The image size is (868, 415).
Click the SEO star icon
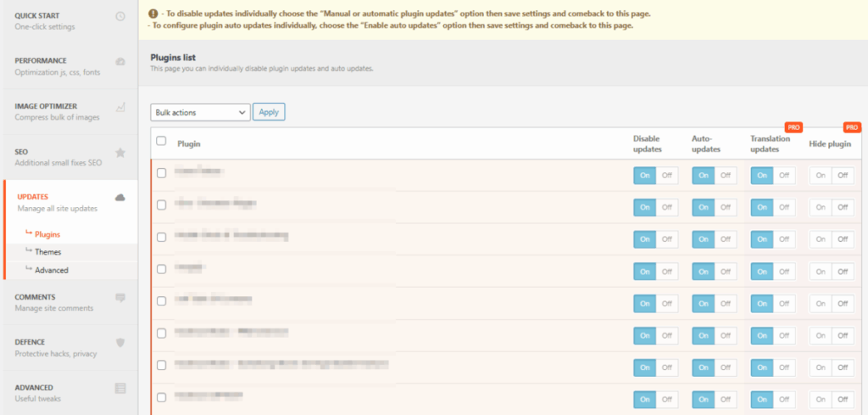point(120,153)
